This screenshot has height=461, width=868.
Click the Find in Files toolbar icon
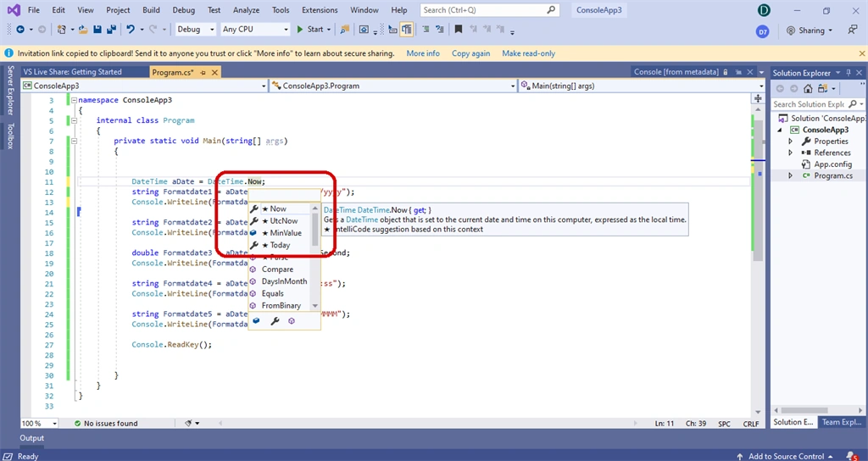pyautogui.click(x=345, y=30)
